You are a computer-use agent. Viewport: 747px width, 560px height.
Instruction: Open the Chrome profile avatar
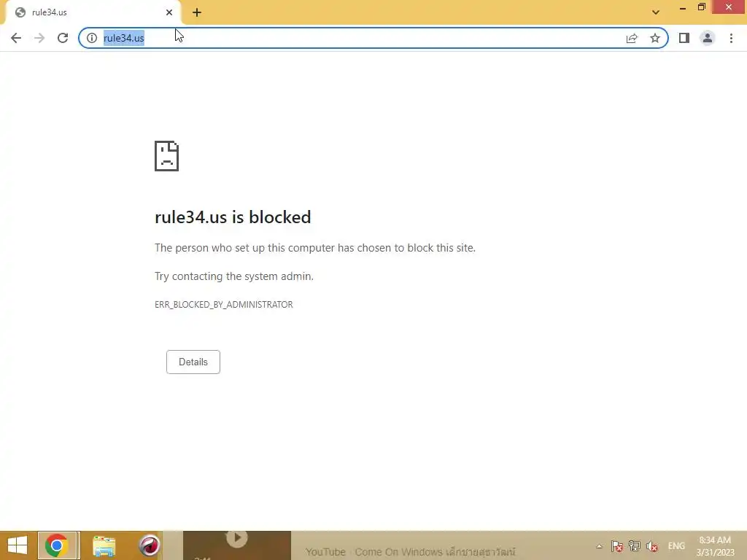point(708,38)
